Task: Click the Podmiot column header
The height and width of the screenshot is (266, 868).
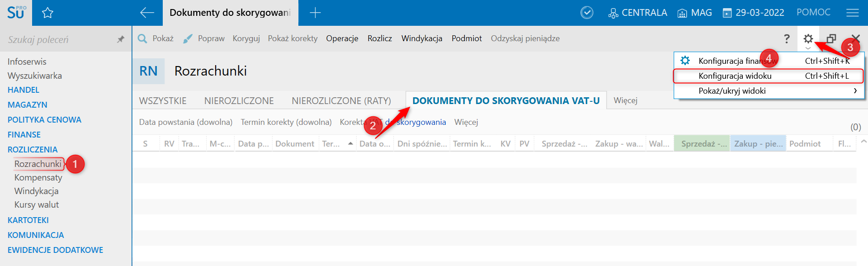Action: (x=810, y=144)
